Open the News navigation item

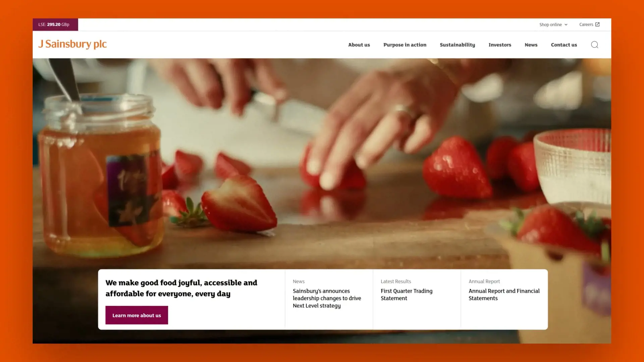click(531, 45)
